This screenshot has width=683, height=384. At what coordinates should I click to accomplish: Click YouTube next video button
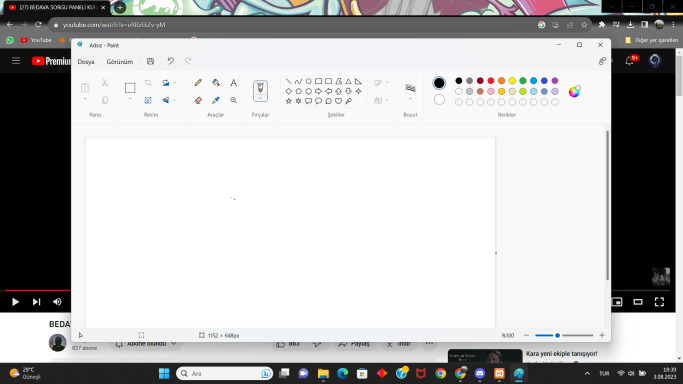pyautogui.click(x=37, y=302)
